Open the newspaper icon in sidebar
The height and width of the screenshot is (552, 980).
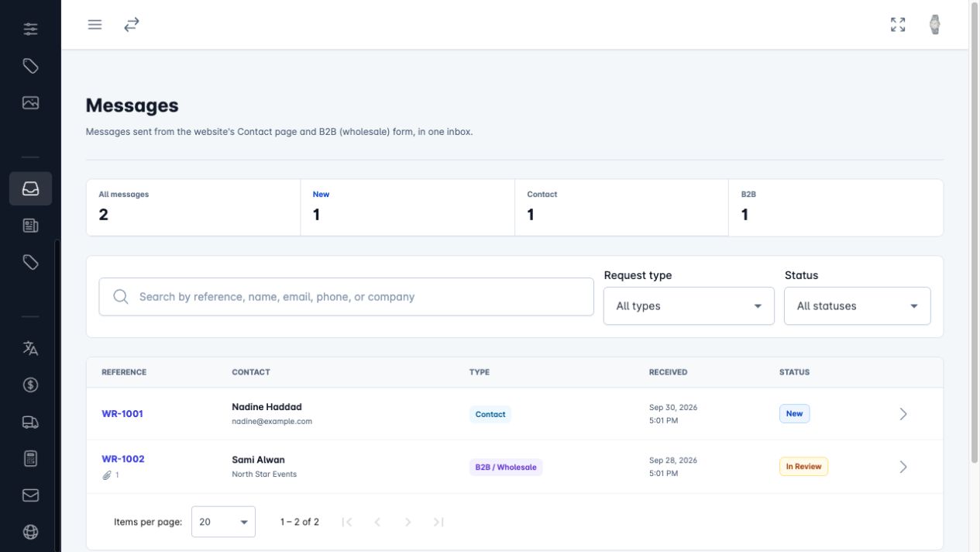tap(30, 226)
